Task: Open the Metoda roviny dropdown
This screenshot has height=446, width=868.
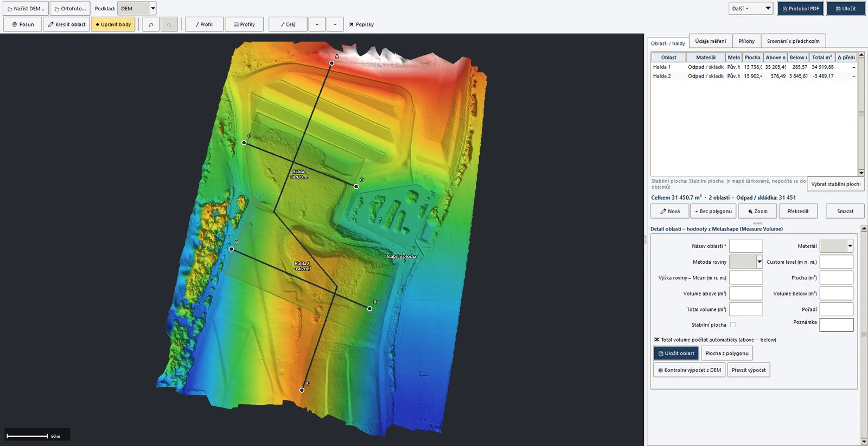Action: point(746,262)
